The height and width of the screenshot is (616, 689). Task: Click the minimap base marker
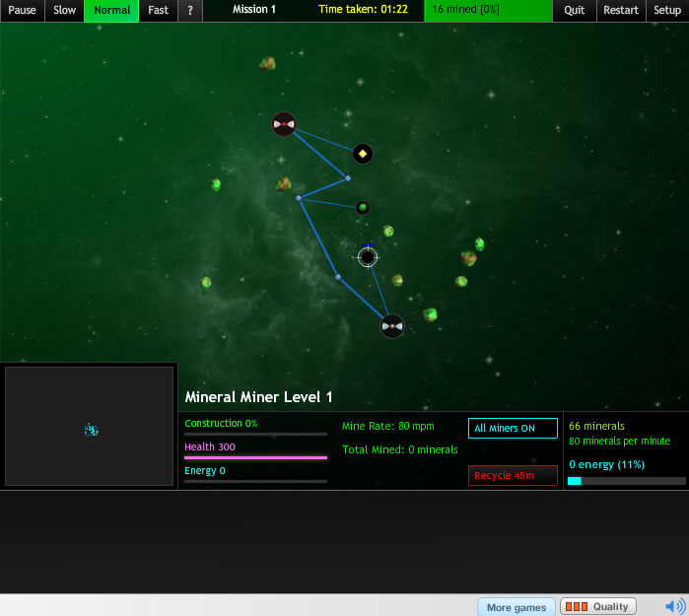click(92, 430)
